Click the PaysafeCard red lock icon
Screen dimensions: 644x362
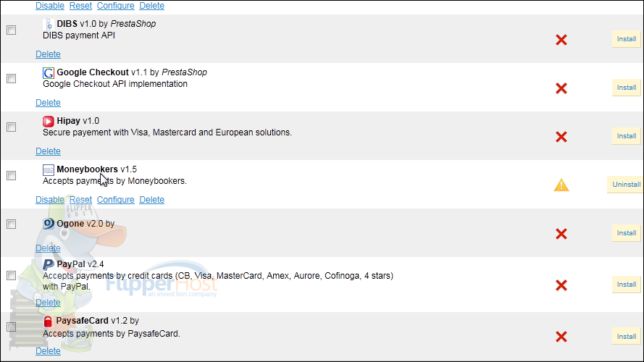pos(49,321)
